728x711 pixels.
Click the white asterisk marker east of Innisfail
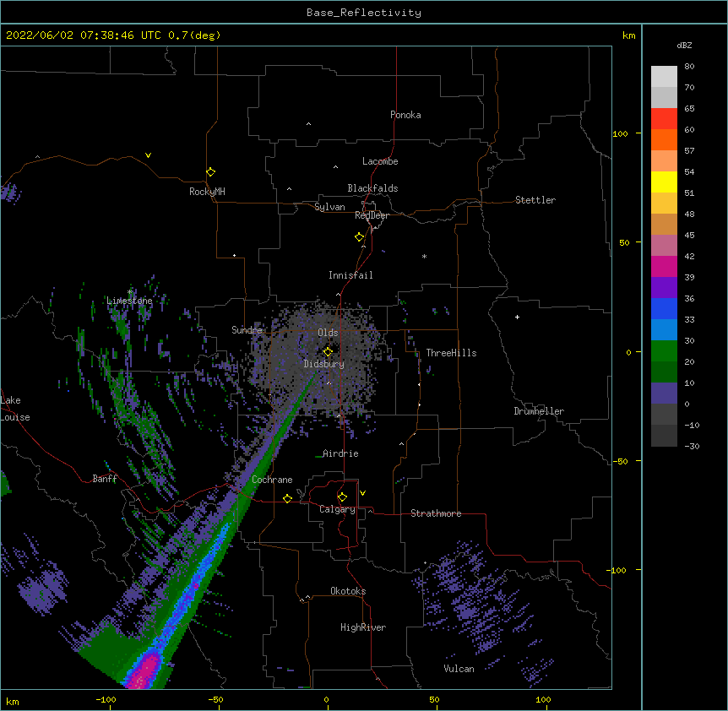[424, 257]
